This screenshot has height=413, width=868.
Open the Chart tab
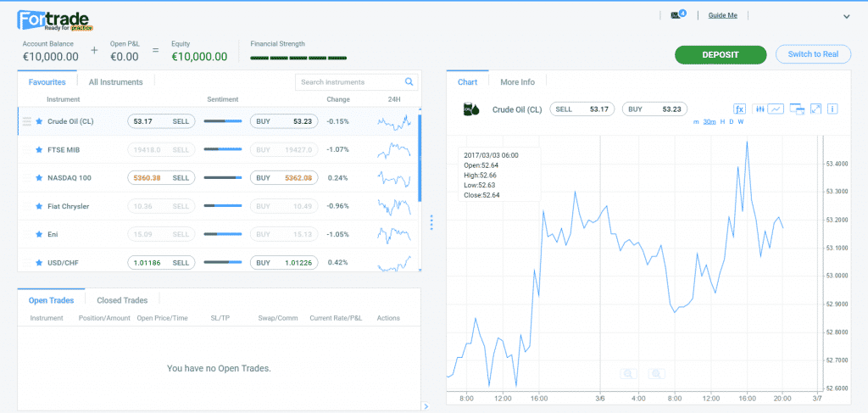pos(467,82)
